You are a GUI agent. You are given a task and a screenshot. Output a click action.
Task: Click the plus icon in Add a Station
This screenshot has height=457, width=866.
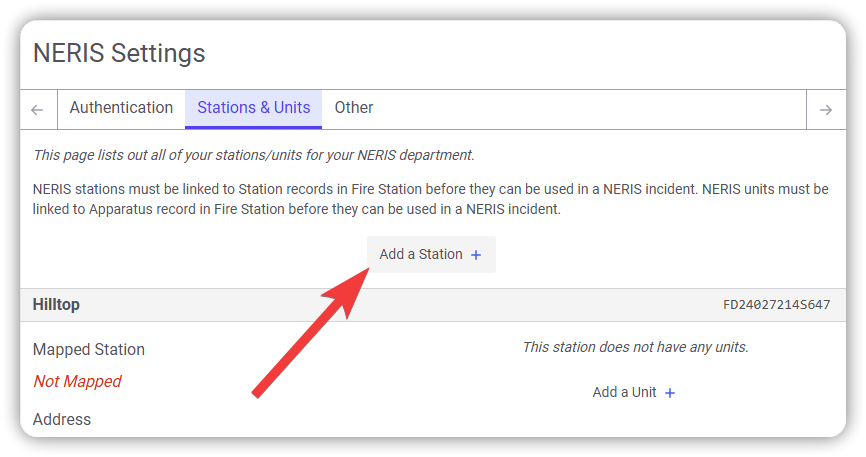pyautogui.click(x=476, y=255)
